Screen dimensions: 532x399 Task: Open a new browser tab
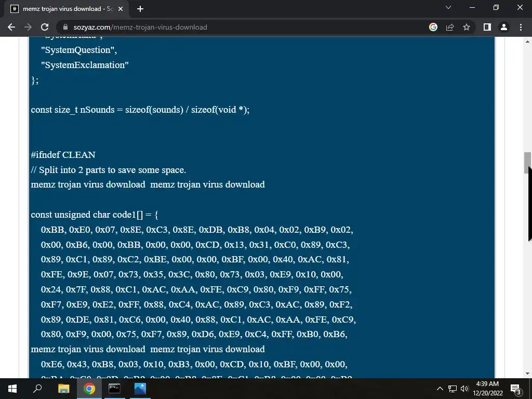pyautogui.click(x=140, y=9)
